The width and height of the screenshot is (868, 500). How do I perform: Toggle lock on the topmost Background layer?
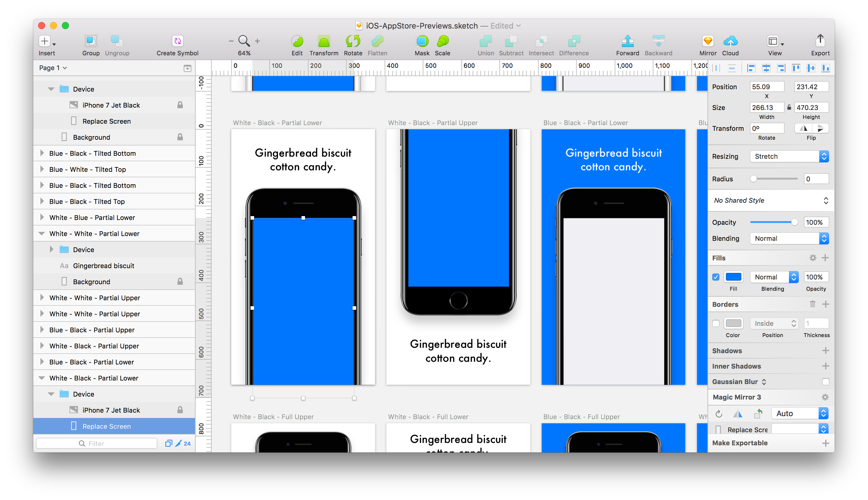(180, 137)
